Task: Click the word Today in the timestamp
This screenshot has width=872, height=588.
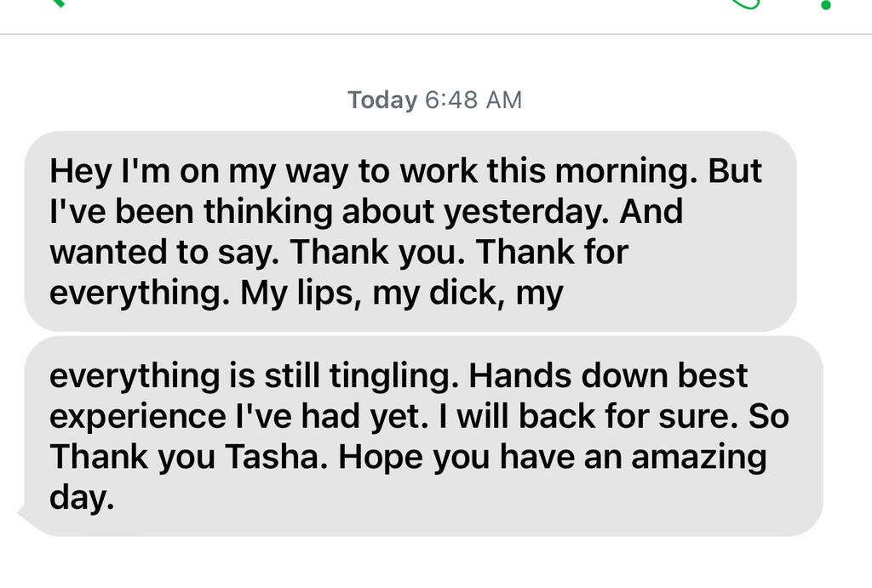Action: coord(382,100)
